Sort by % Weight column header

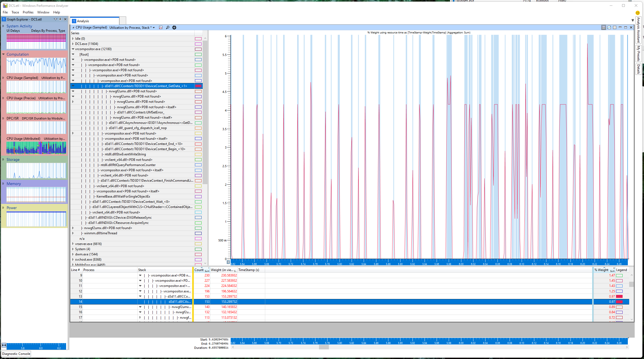(604, 270)
